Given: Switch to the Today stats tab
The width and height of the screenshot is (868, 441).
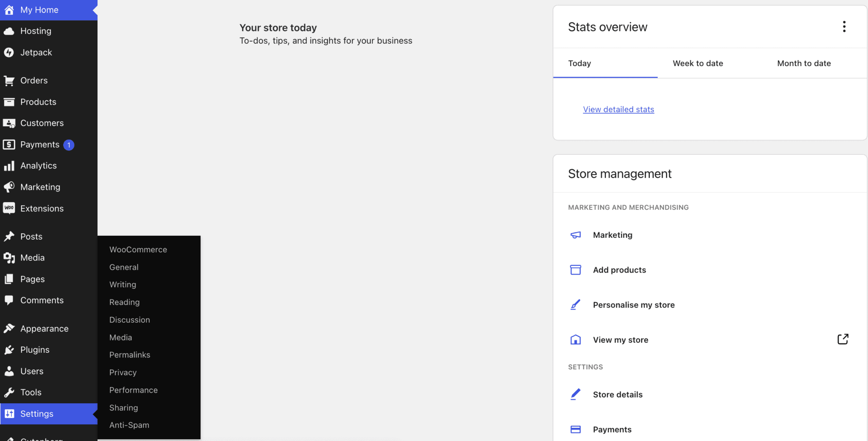Looking at the screenshot, I should point(605,63).
